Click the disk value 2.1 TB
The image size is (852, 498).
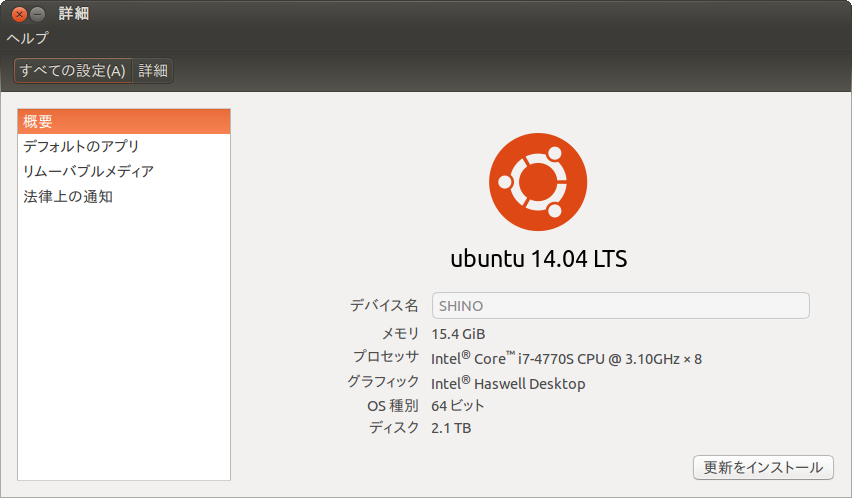[451, 428]
